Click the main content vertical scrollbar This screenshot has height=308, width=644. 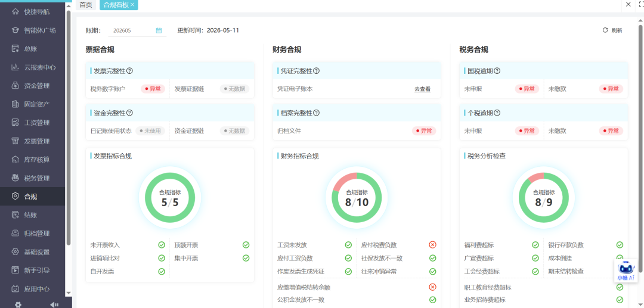click(x=641, y=148)
